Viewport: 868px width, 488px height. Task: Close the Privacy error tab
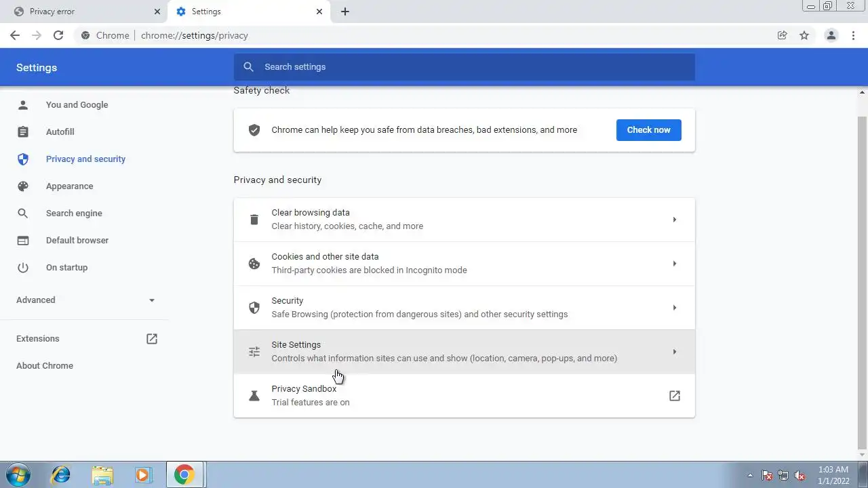[x=157, y=12]
